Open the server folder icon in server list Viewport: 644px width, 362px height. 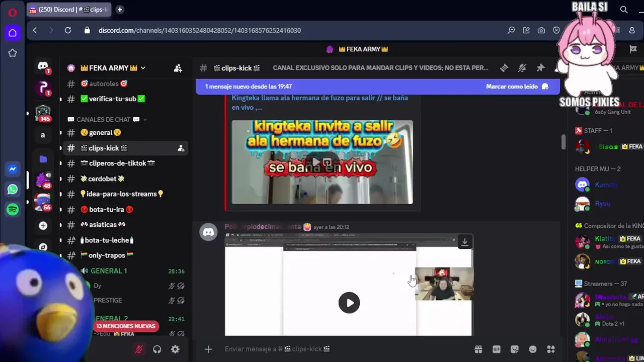click(43, 159)
